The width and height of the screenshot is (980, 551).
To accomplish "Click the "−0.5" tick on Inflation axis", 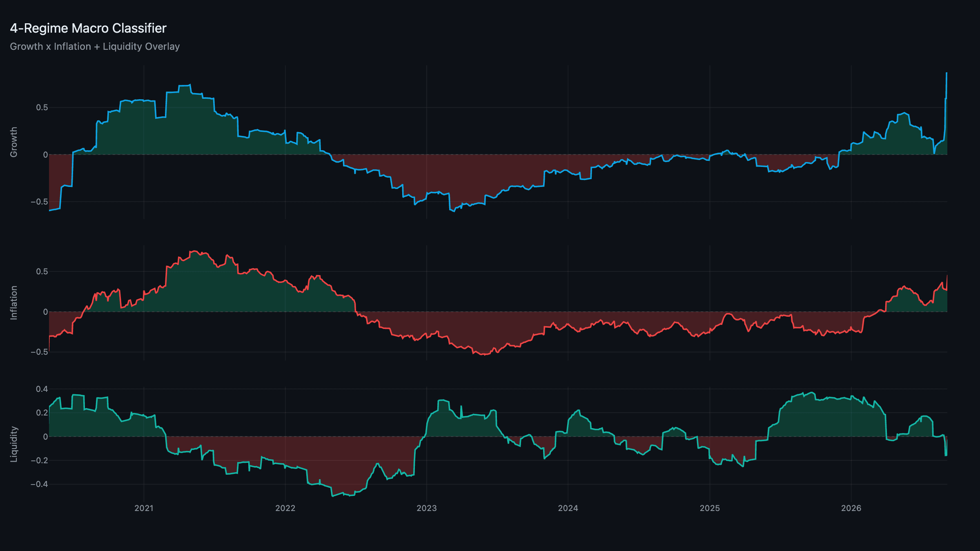I will 39,352.
